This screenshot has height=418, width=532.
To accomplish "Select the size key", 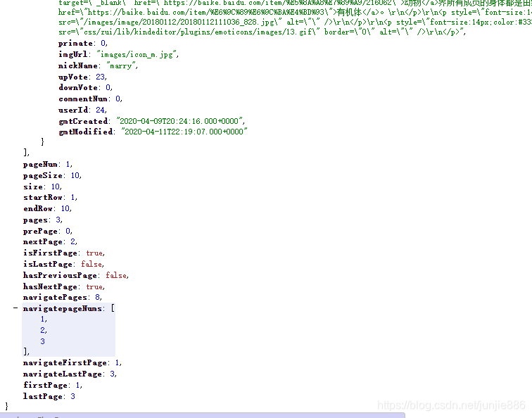I will pos(33,186).
